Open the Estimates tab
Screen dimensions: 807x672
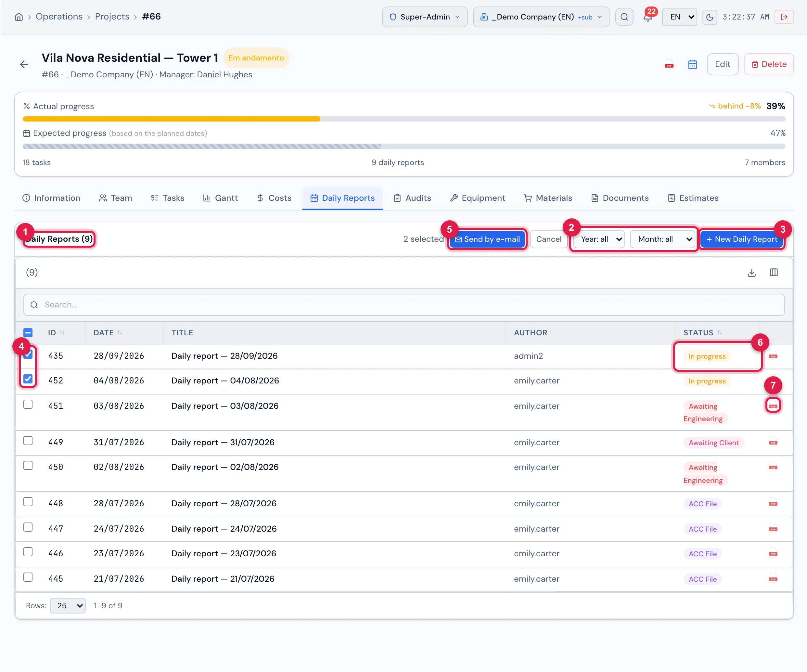click(x=693, y=198)
